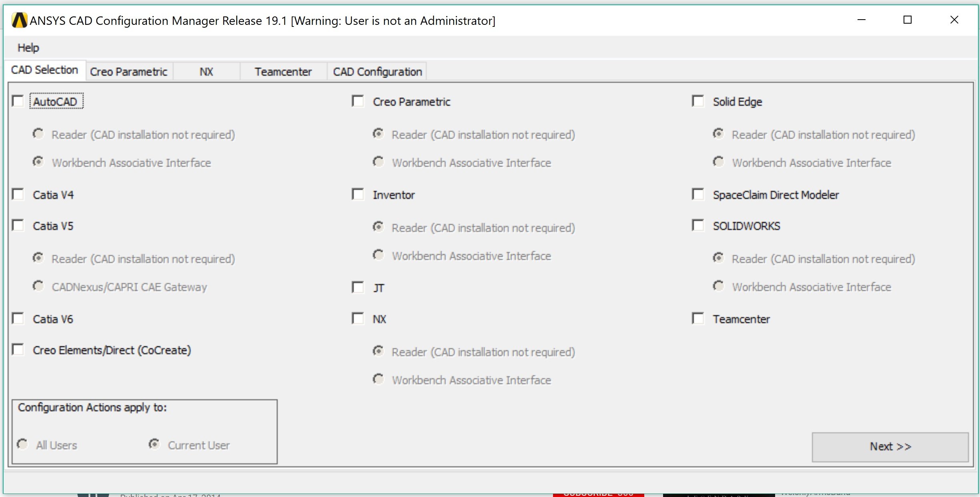Tick the Catia V5 checkbox
980x497 pixels.
coord(18,225)
